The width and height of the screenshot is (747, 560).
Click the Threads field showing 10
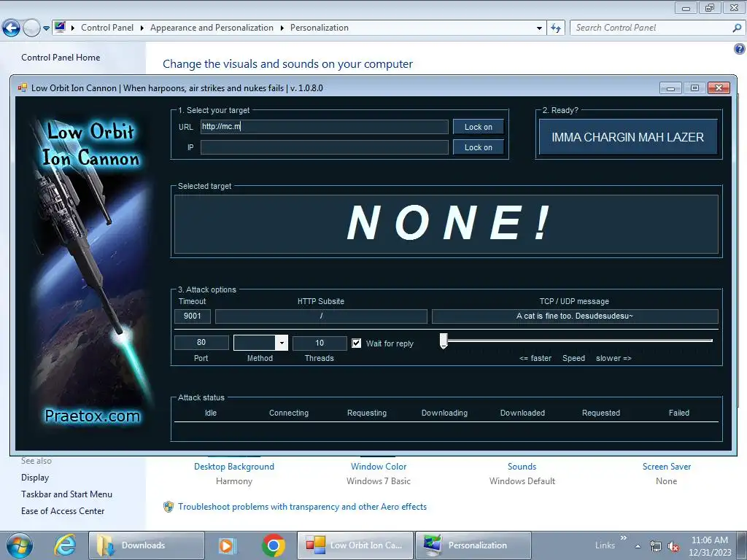(320, 343)
